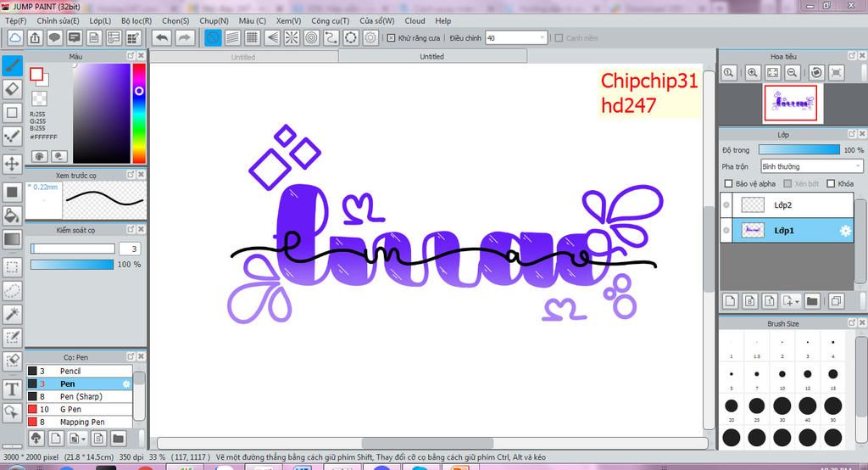Select the Text tool
Image resolution: width=868 pixels, height=470 pixels.
pyautogui.click(x=12, y=389)
